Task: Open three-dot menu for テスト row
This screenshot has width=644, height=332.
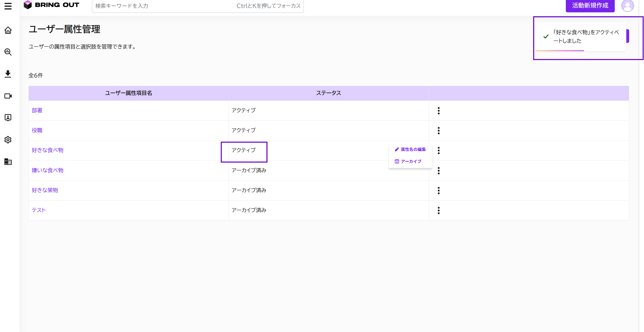Action: pos(438,210)
